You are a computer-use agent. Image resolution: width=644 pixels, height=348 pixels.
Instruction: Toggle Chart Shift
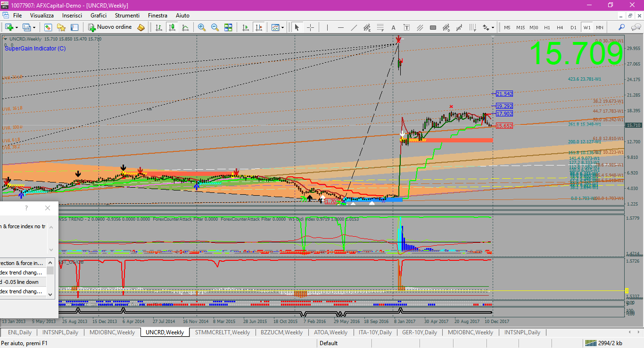[x=258, y=27]
